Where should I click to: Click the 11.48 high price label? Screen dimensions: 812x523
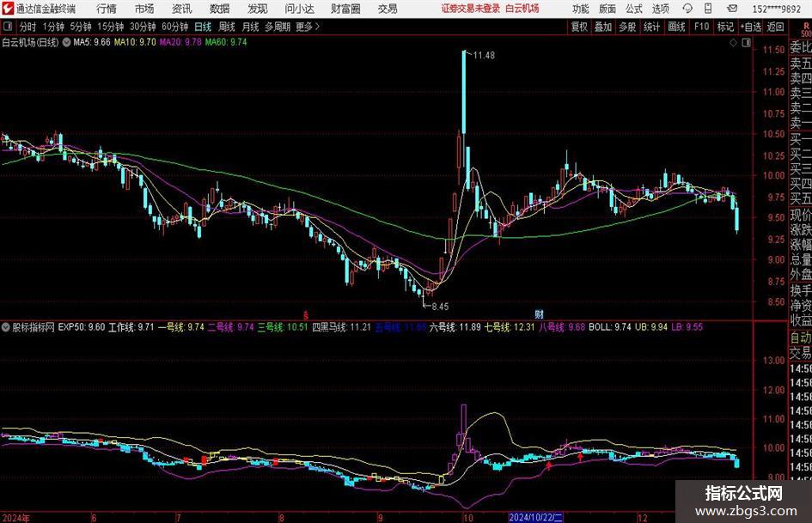click(x=484, y=56)
